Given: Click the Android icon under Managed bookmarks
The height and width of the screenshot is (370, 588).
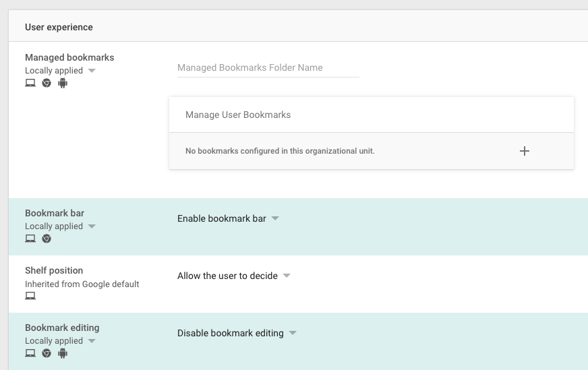Looking at the screenshot, I should coord(63,84).
